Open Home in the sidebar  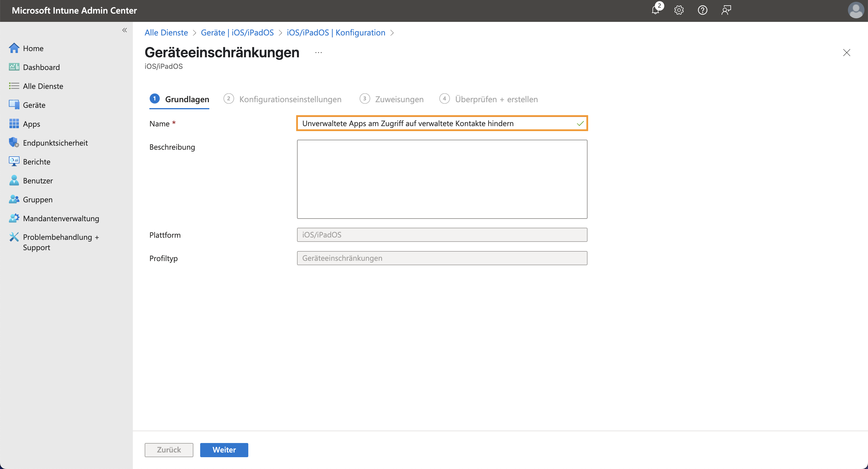33,48
